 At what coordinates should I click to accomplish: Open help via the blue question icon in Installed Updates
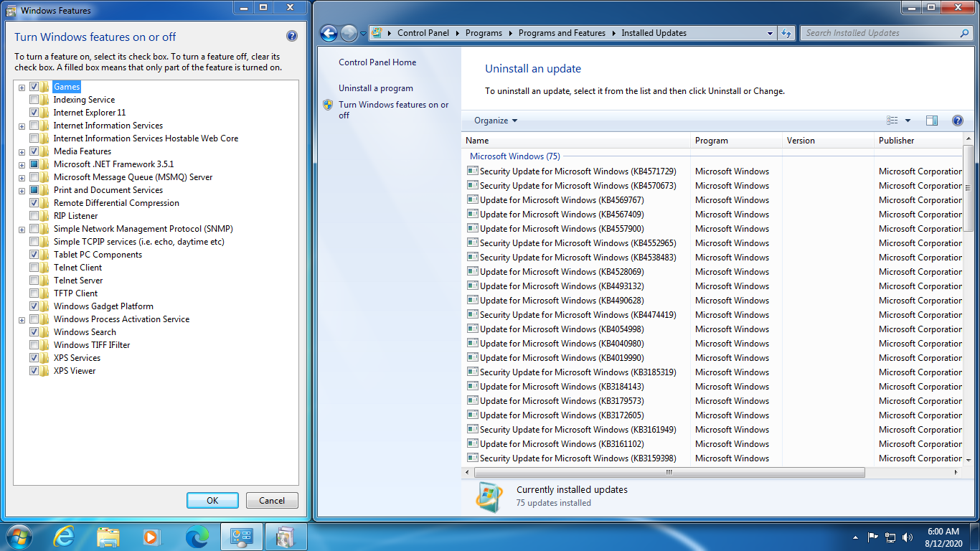point(957,121)
